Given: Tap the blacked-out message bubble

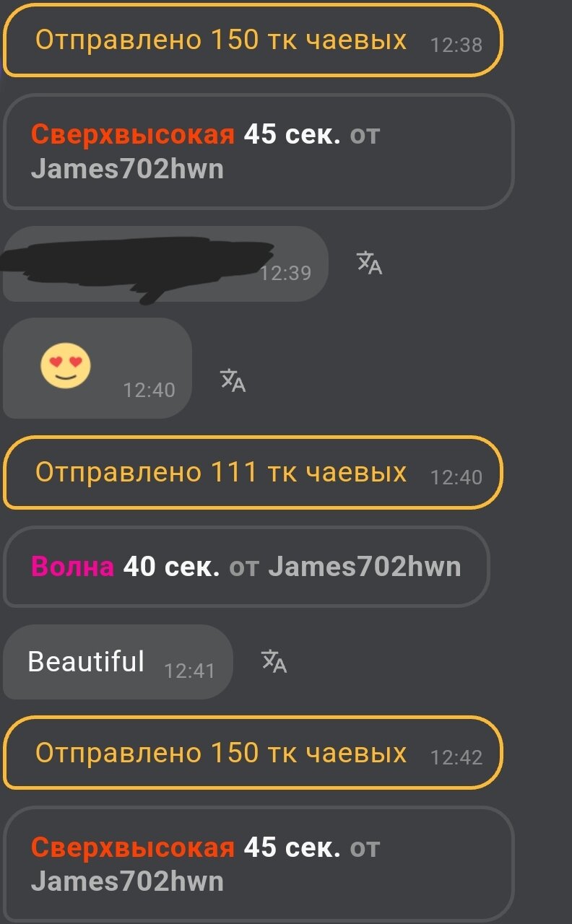Looking at the screenshot, I should pos(165,264).
